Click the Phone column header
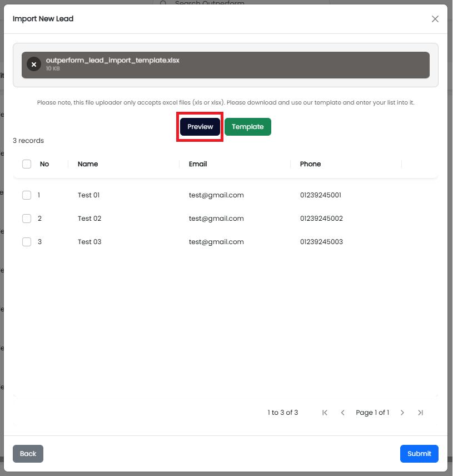453x476 pixels. coord(310,164)
